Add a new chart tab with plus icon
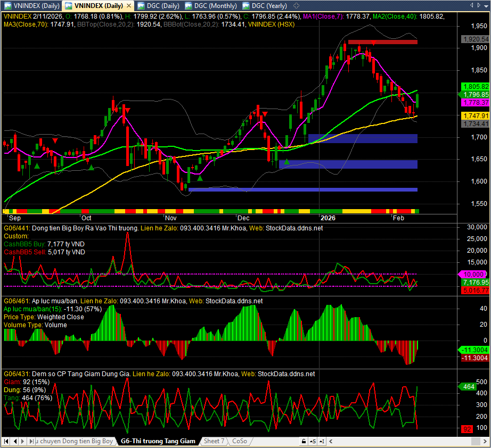Image resolution: width=491 pixels, height=448 pixels. coord(296,6)
